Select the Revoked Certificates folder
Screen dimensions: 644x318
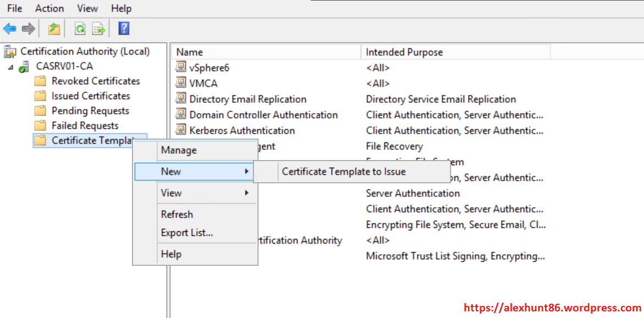[95, 81]
